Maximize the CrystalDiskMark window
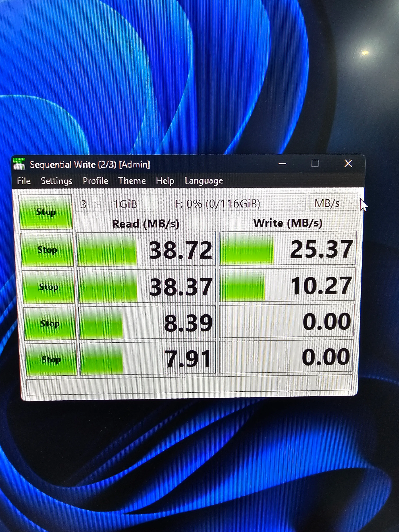This screenshot has width=399, height=532. tap(315, 164)
